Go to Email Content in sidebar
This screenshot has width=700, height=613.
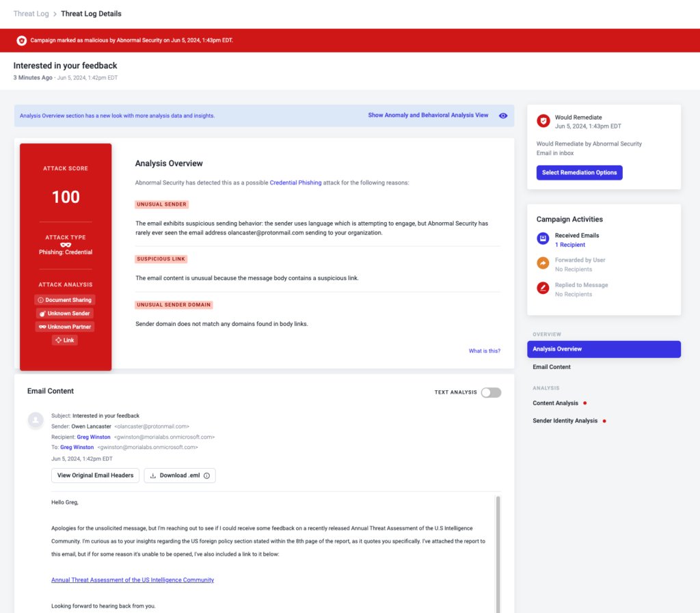552,367
